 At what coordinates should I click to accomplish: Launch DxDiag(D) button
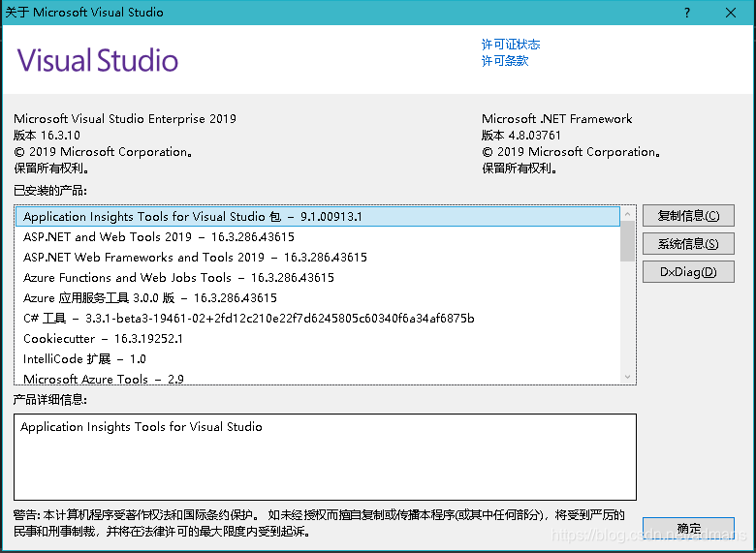[x=688, y=272]
